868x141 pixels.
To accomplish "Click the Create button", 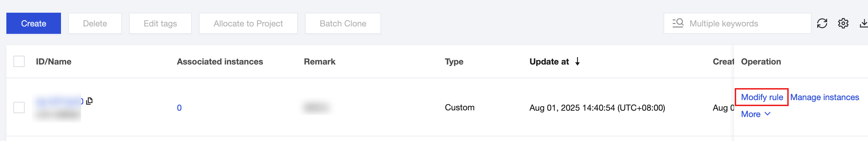I will 33,24.
